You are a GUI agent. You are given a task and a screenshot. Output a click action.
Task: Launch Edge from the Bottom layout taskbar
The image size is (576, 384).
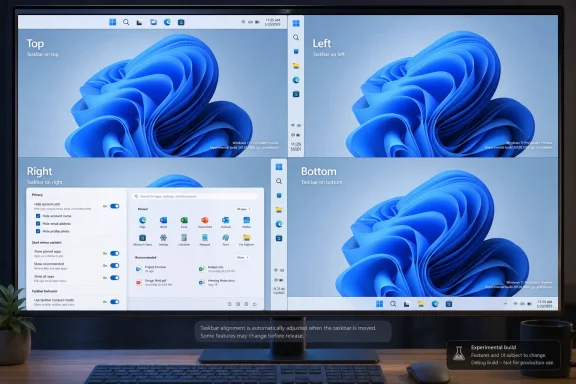click(x=435, y=304)
